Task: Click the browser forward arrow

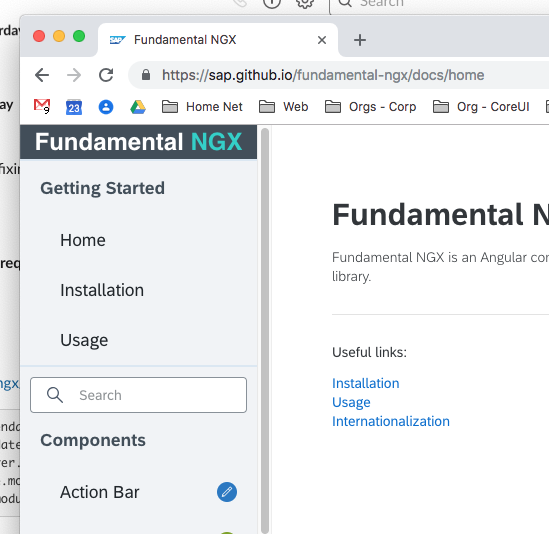Action: 74,75
